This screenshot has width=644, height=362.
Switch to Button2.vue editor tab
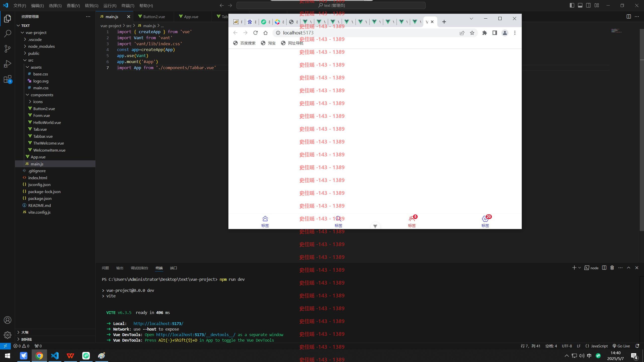point(154,17)
